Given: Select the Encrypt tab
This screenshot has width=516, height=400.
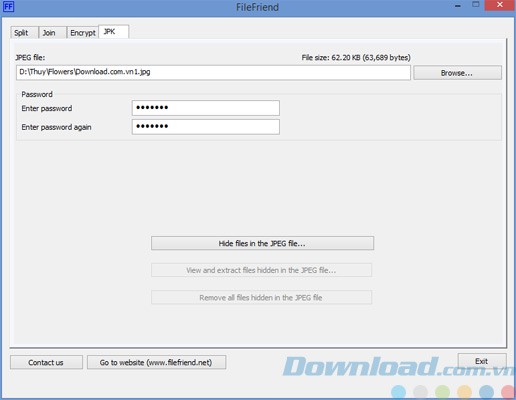Looking at the screenshot, I should coord(83,33).
